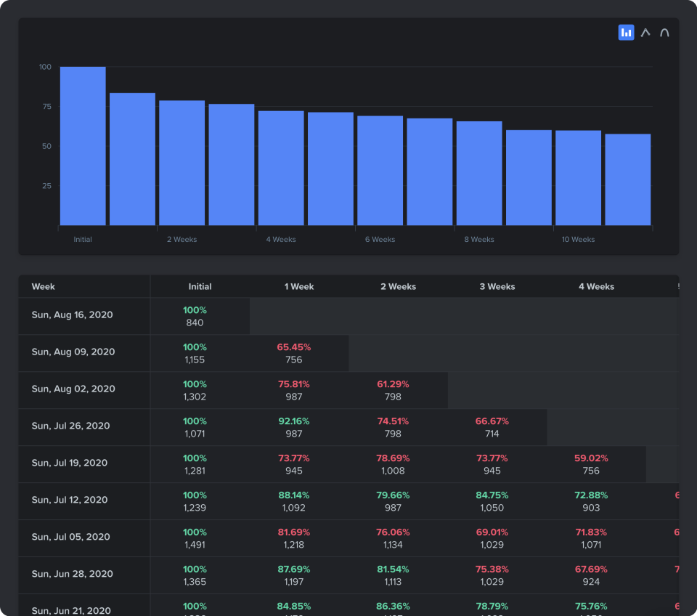Select the 71.83% cell for the Jul 05 cohort
The height and width of the screenshot is (616, 697).
click(591, 538)
